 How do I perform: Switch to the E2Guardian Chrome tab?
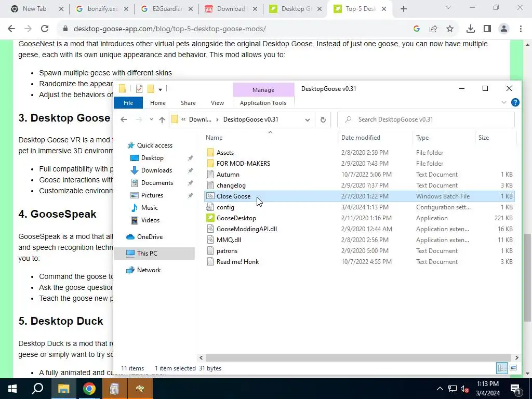[167, 9]
